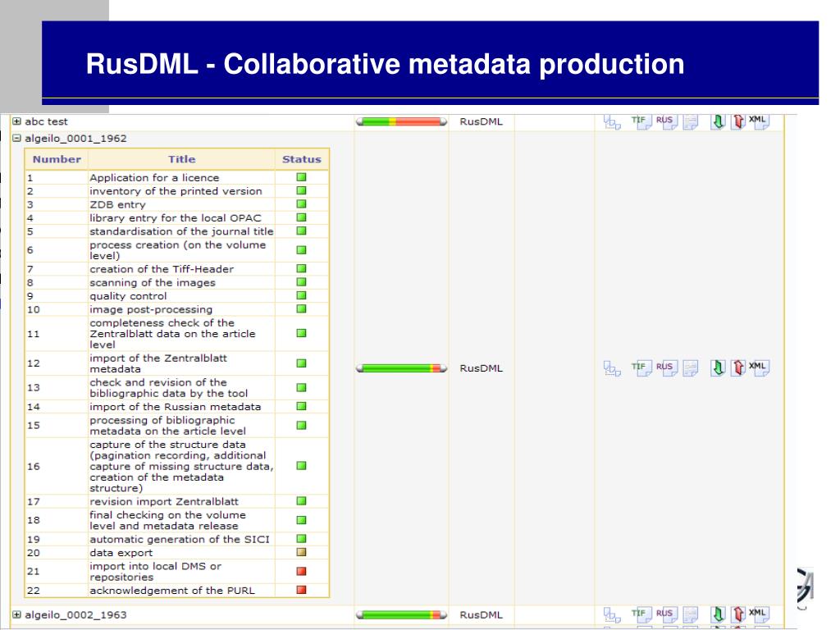The width and height of the screenshot is (840, 630).
Task: Click RusDML text in algeilo_0001_1962 row
Action: click(481, 368)
